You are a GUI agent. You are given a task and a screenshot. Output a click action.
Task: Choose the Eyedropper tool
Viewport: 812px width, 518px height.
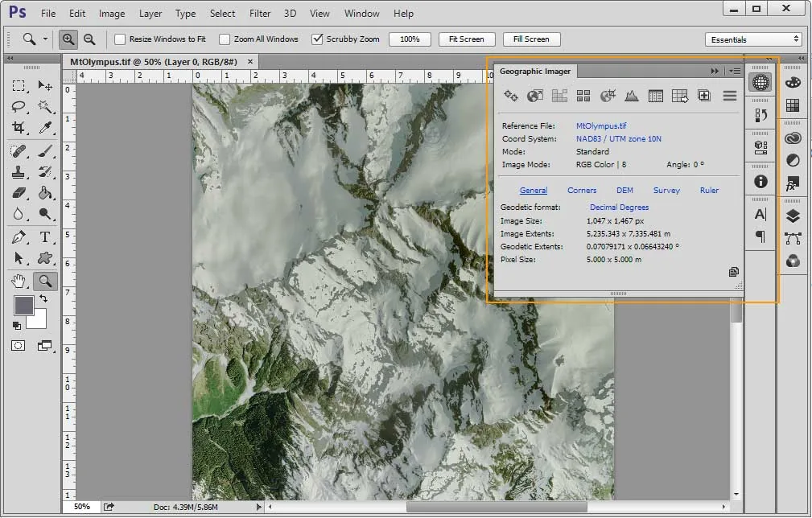[x=45, y=127]
